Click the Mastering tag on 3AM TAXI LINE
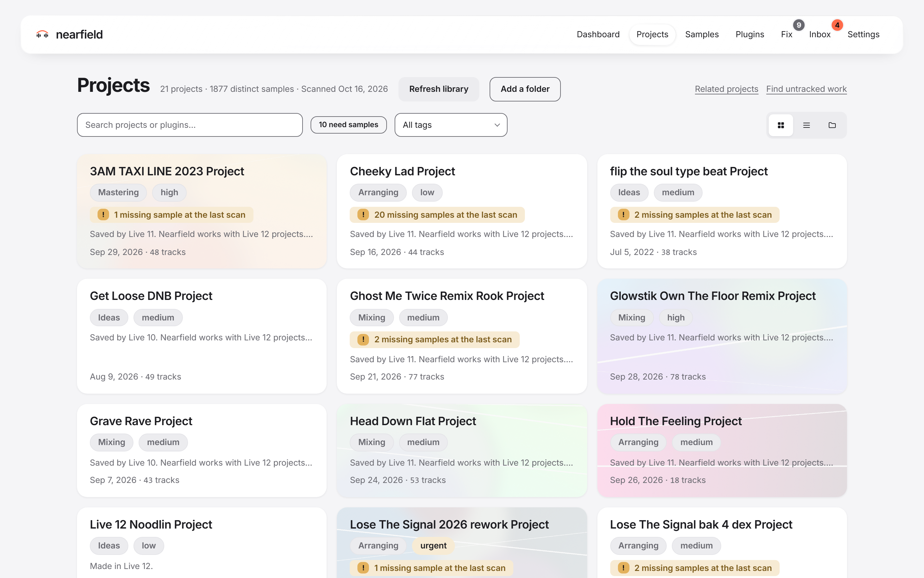Image resolution: width=924 pixels, height=578 pixels. coord(118,192)
